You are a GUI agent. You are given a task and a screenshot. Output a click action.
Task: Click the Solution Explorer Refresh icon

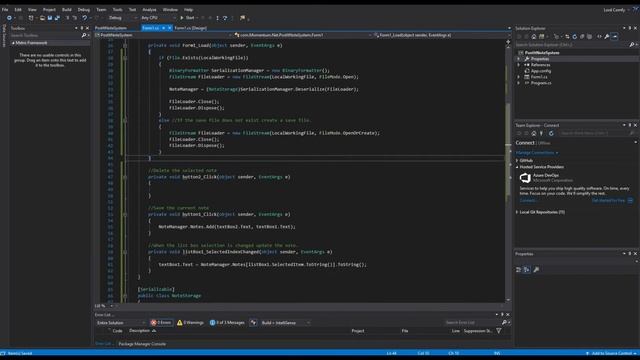pos(575,37)
